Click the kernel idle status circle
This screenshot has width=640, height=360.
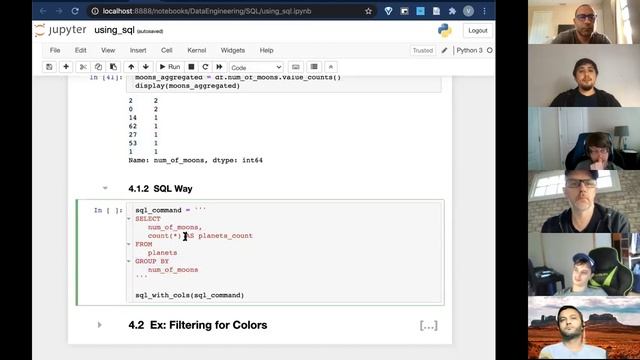pyautogui.click(x=489, y=51)
